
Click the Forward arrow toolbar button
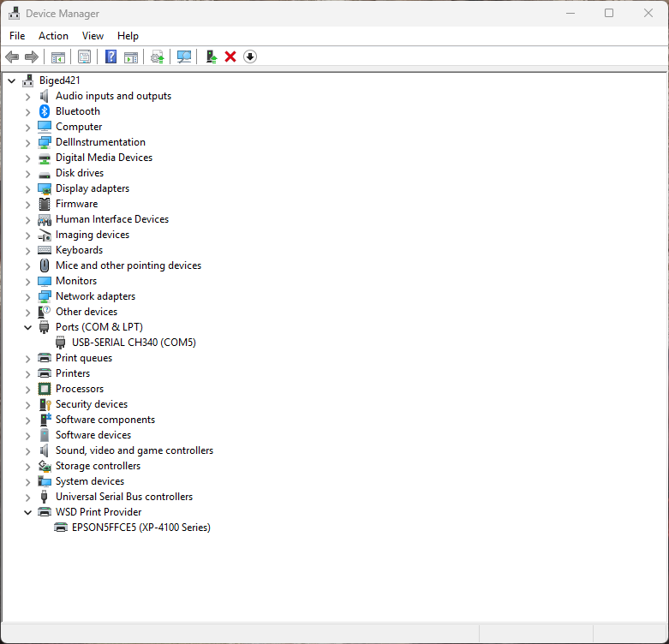tap(32, 57)
